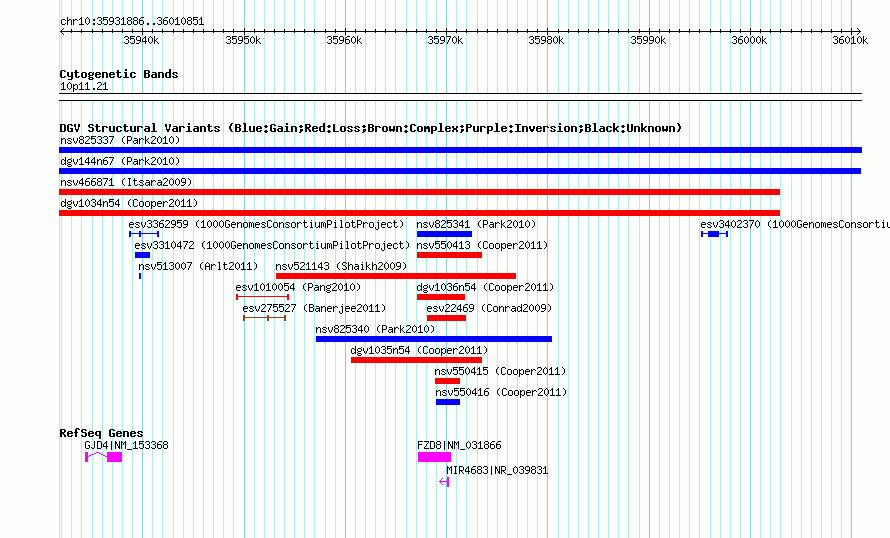Click the 35980k ruler tick label
Image resolution: width=890 pixels, height=538 pixels.
click(x=546, y=40)
